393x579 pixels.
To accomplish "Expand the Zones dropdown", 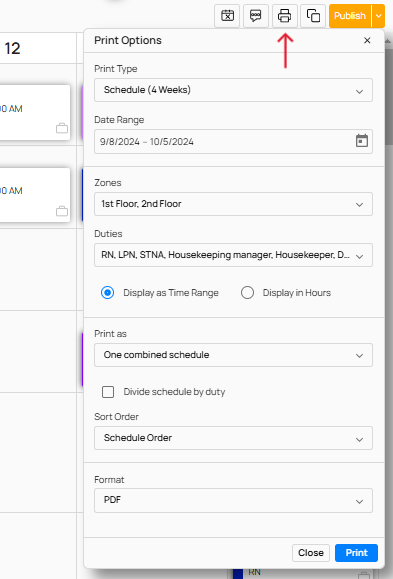I will [x=233, y=204].
